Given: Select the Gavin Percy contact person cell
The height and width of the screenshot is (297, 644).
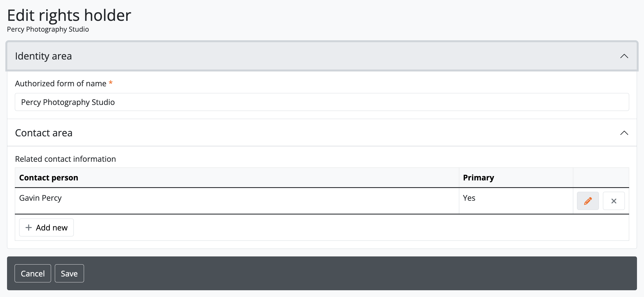Looking at the screenshot, I should pos(41,198).
